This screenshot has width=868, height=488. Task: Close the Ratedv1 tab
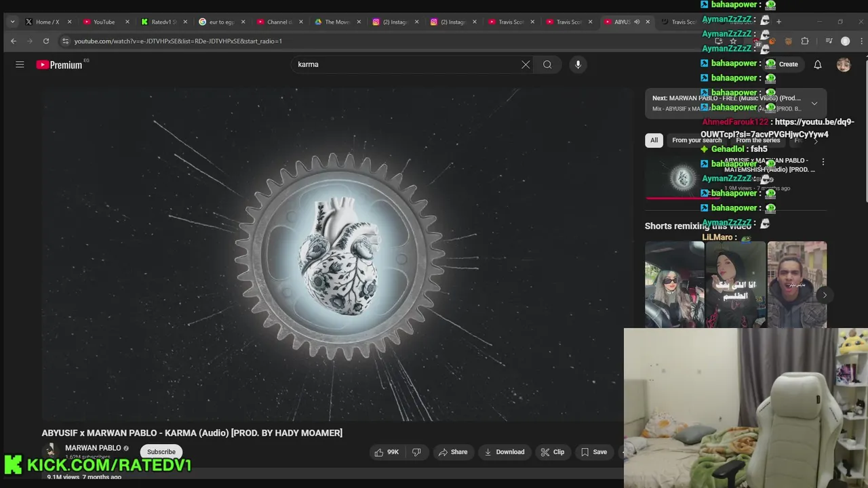click(x=185, y=22)
